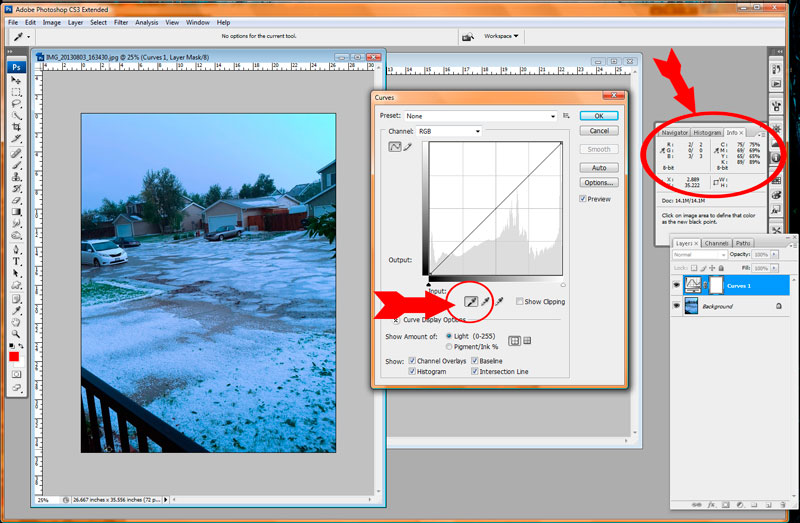The image size is (800, 523).
Task: Select the Type tool
Action: tap(16, 262)
